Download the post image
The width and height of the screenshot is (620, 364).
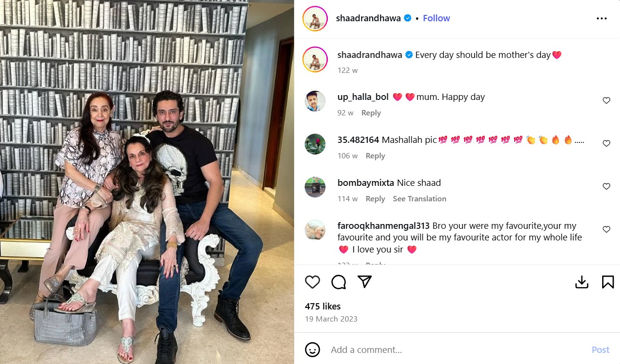click(x=582, y=282)
